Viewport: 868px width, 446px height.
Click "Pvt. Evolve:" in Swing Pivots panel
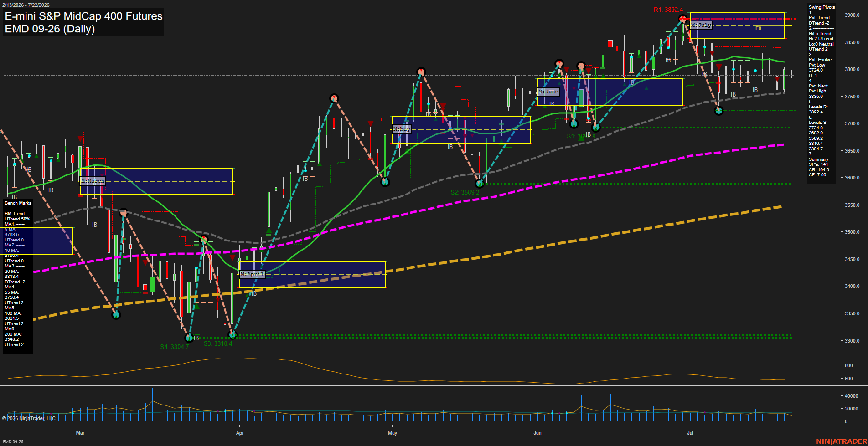[x=821, y=60]
